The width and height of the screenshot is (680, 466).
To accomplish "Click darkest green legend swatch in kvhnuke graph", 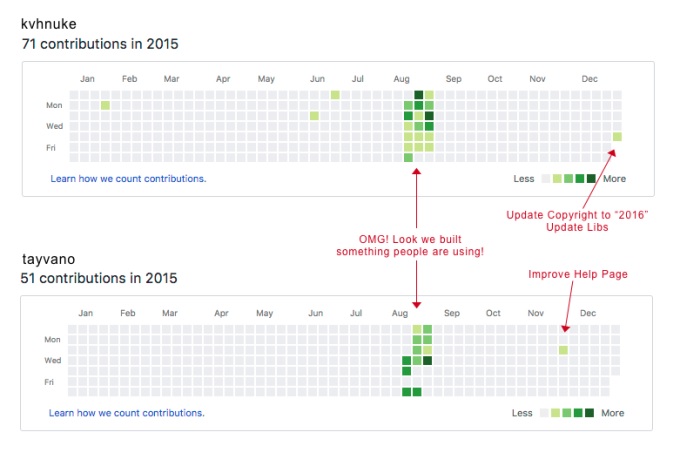I will pos(591,179).
